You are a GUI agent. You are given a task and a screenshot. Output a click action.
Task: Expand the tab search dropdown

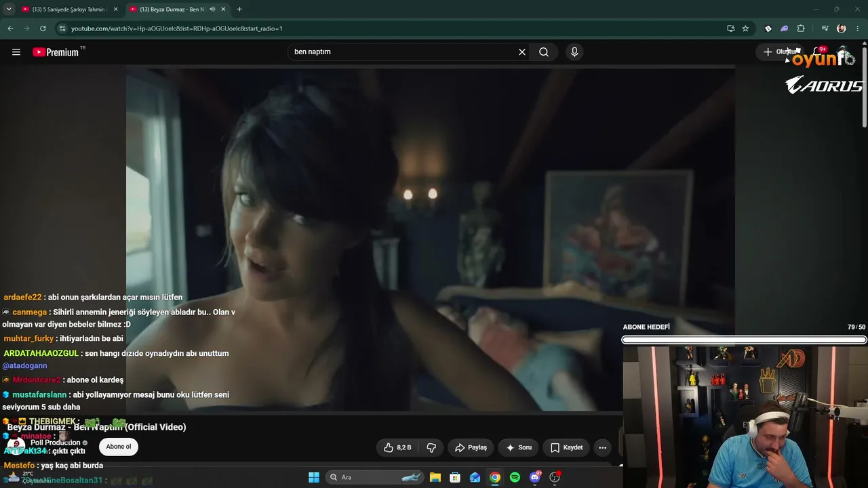[9, 9]
